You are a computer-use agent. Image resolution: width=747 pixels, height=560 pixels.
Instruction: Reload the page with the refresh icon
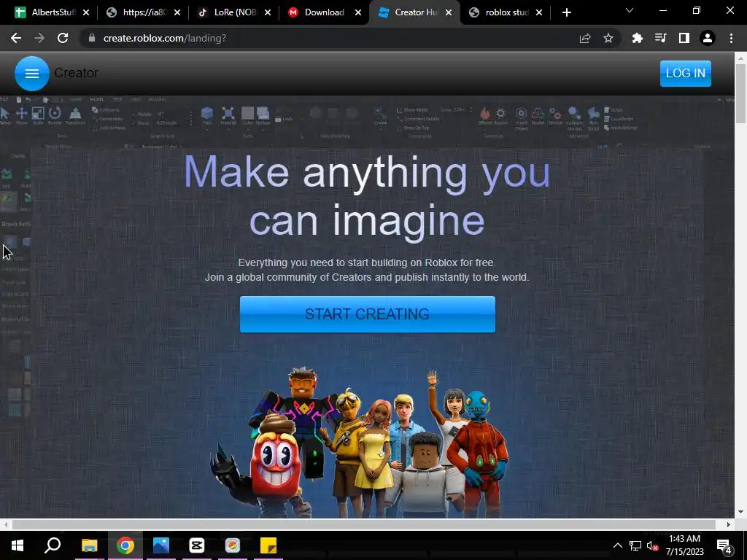(x=63, y=38)
